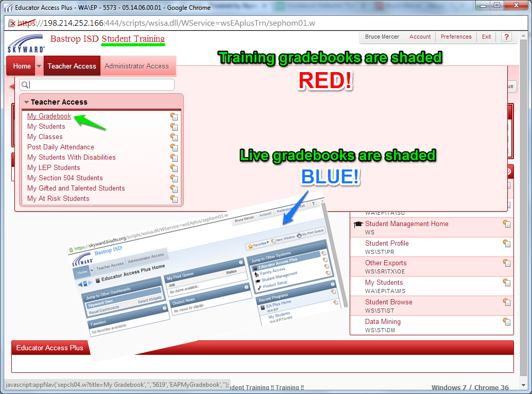Viewport: 532px width, 394px height.
Task: Click the search magnifier icon
Action: click(25, 85)
